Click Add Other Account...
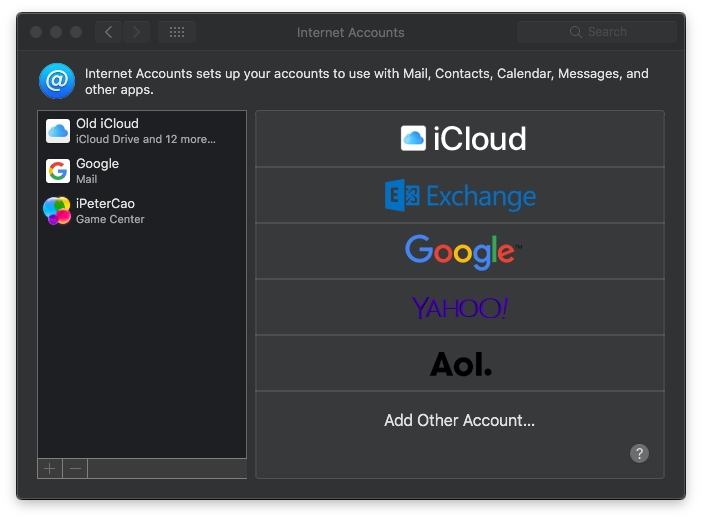The image size is (702, 520). pos(459,420)
